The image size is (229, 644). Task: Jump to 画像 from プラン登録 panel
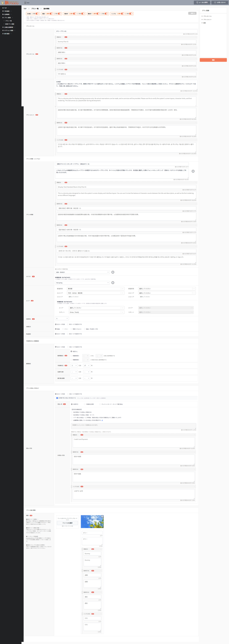coord(205,23)
